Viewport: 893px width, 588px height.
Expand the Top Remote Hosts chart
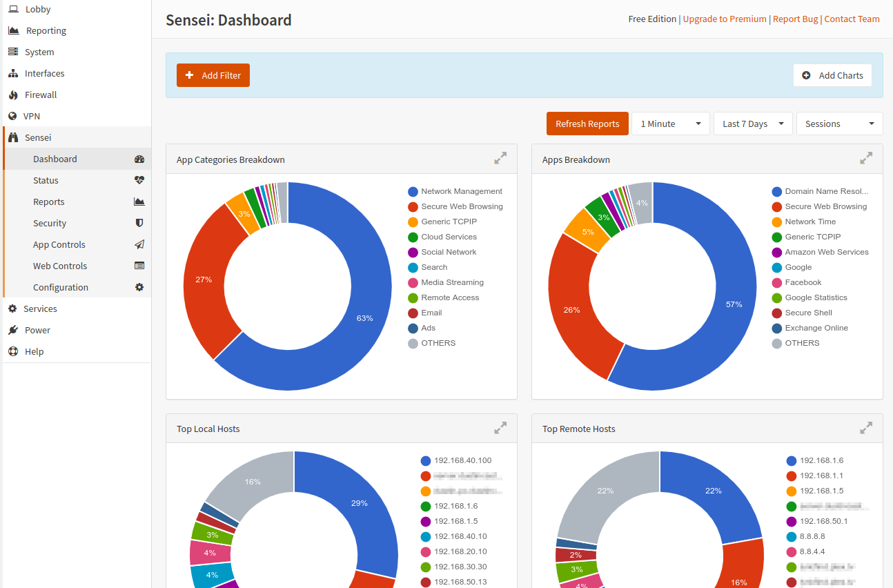(x=866, y=428)
